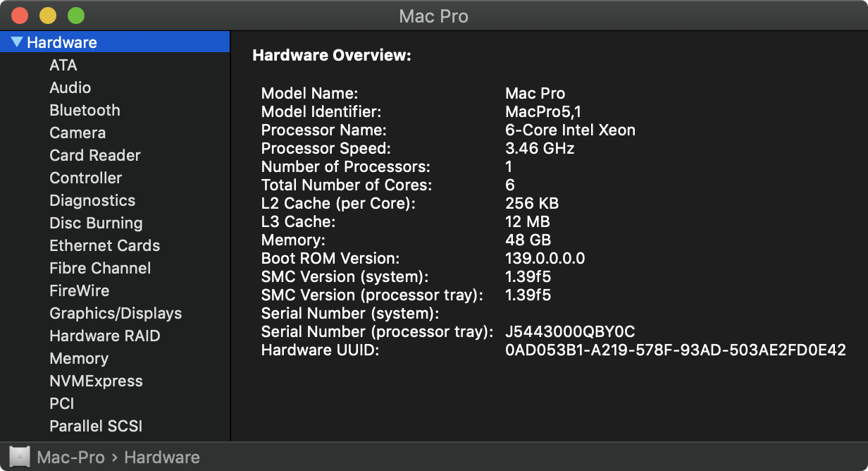Open the Parallel SCSI section

click(x=96, y=426)
